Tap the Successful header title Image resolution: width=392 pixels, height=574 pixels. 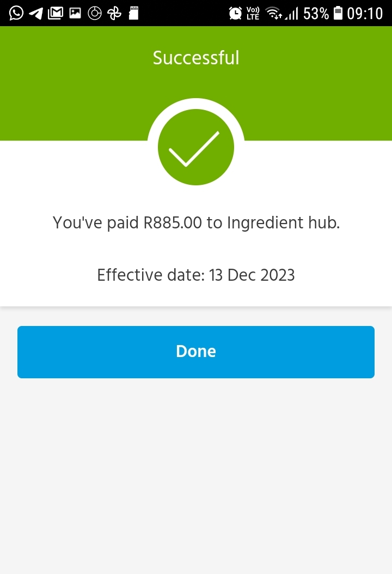coord(196,58)
